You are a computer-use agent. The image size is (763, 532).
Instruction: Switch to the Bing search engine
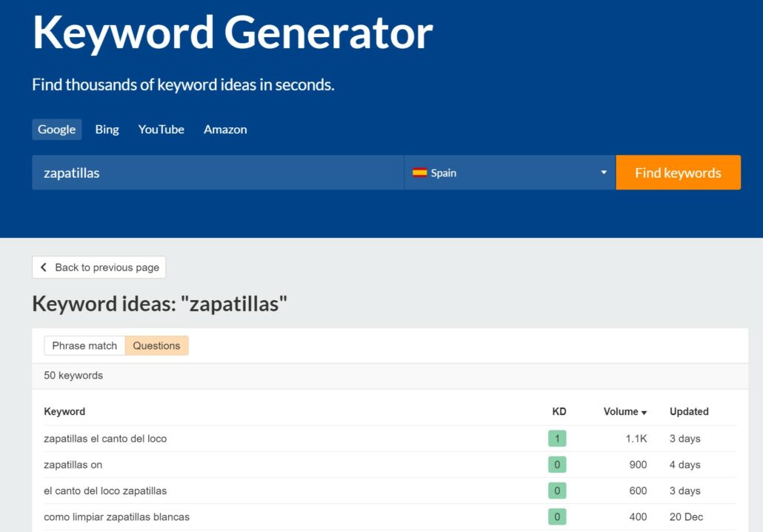click(x=106, y=129)
